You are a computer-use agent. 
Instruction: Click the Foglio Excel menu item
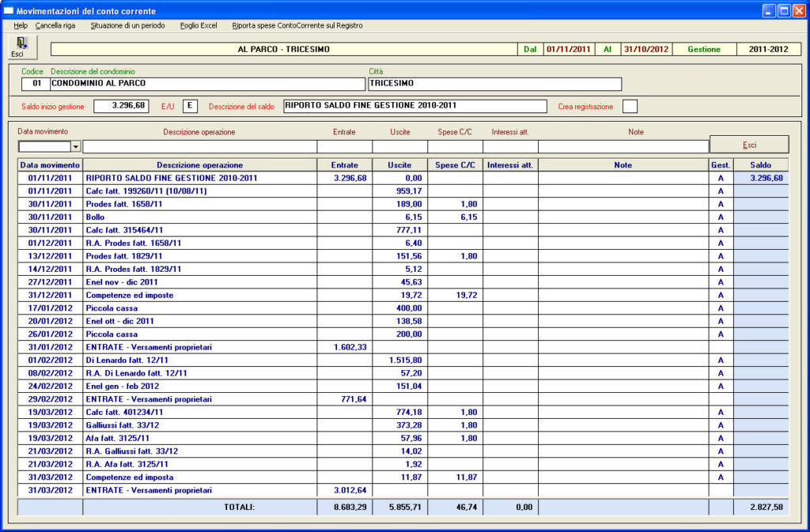tap(198, 25)
